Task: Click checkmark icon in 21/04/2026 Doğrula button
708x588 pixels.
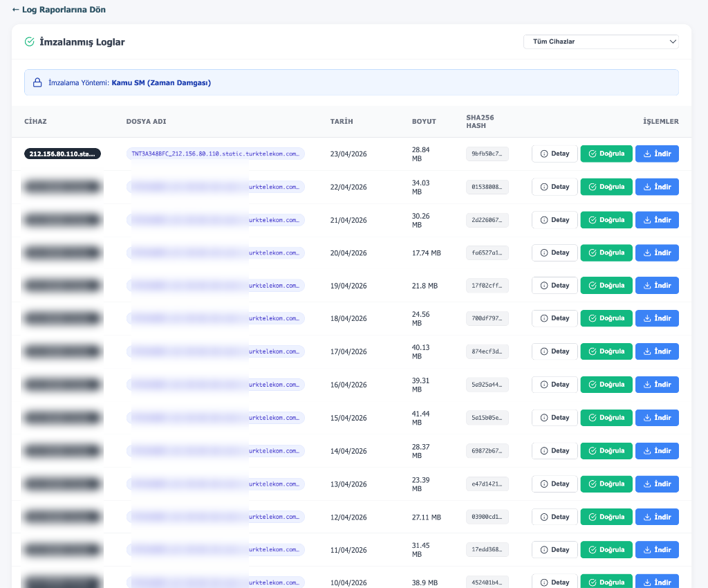Action: point(593,220)
